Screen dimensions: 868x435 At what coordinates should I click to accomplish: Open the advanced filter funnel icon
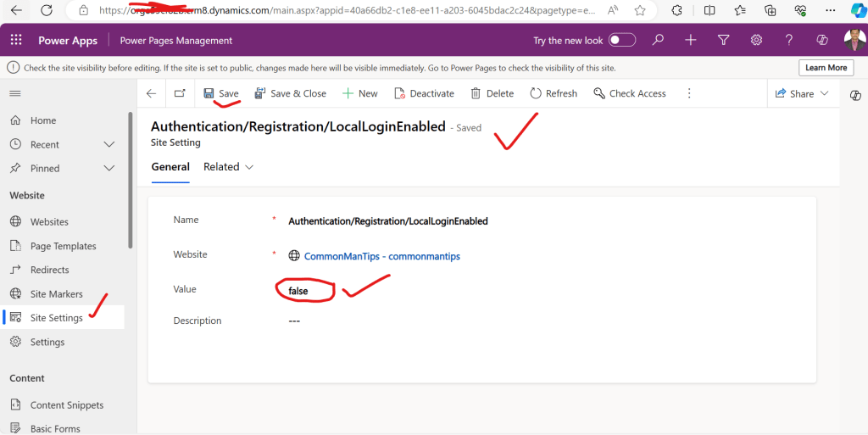coord(723,40)
